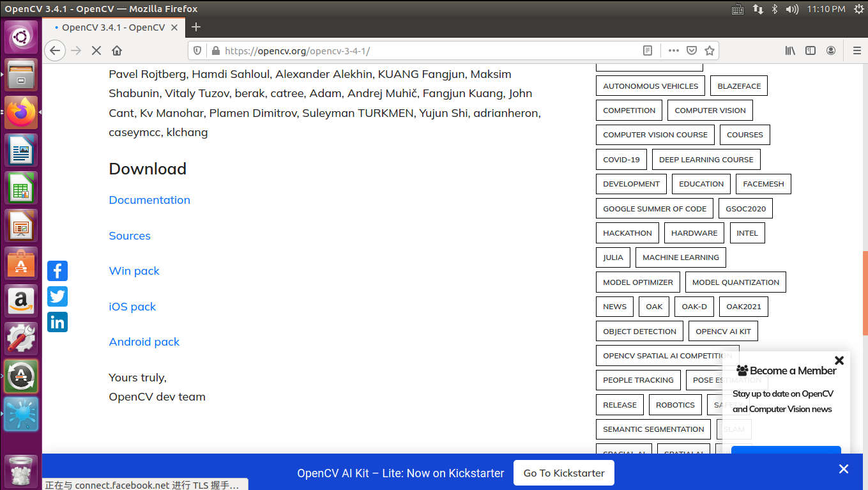
Task: Go to Firefox home page
Action: tap(117, 50)
